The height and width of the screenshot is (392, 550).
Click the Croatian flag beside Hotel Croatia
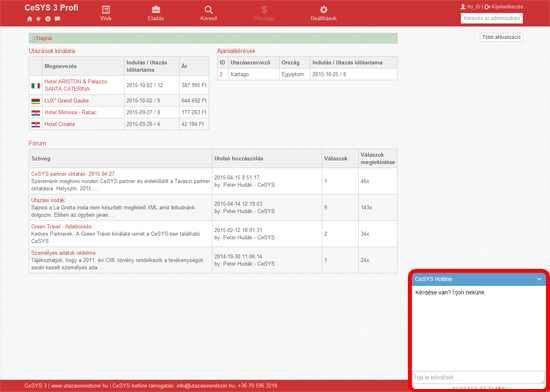tap(35, 124)
